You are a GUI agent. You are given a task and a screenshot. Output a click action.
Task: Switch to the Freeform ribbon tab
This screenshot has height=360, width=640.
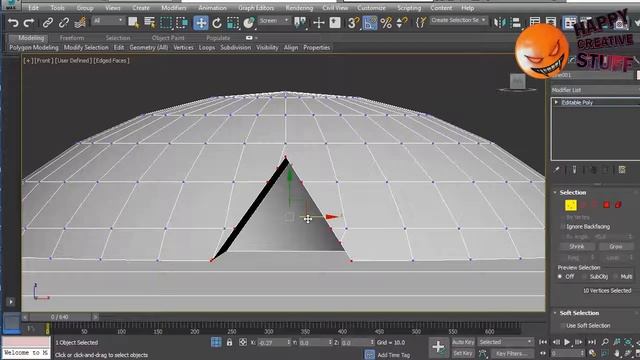coord(72,38)
